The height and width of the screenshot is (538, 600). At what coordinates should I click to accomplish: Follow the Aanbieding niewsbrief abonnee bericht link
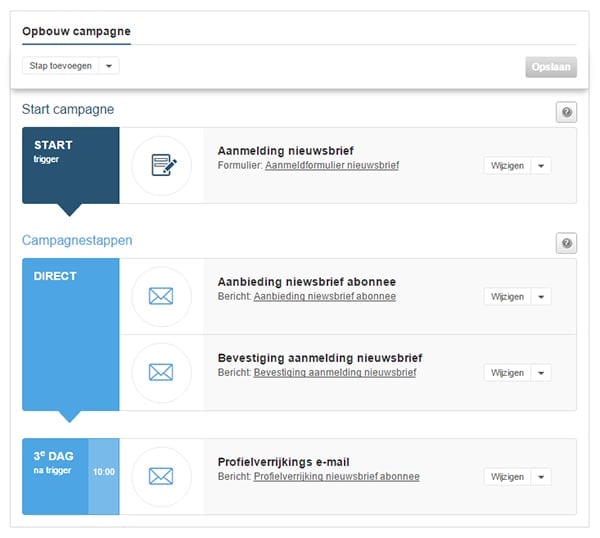pyautogui.click(x=324, y=296)
